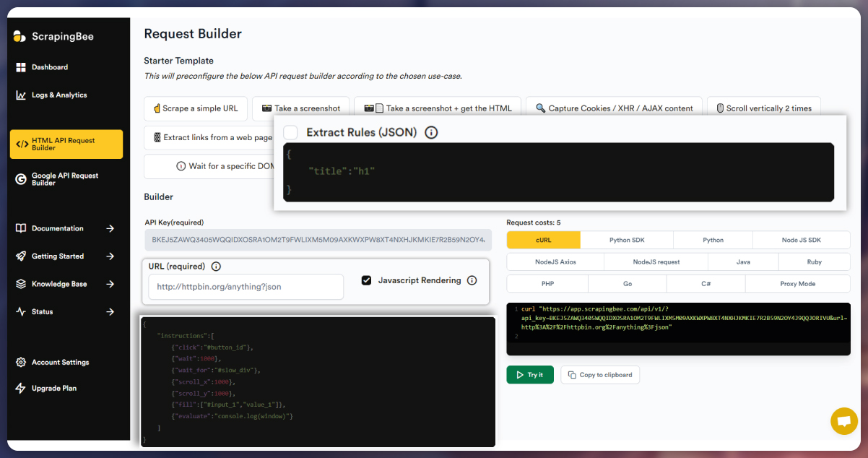
Task: Select the Go tab
Action: click(628, 284)
